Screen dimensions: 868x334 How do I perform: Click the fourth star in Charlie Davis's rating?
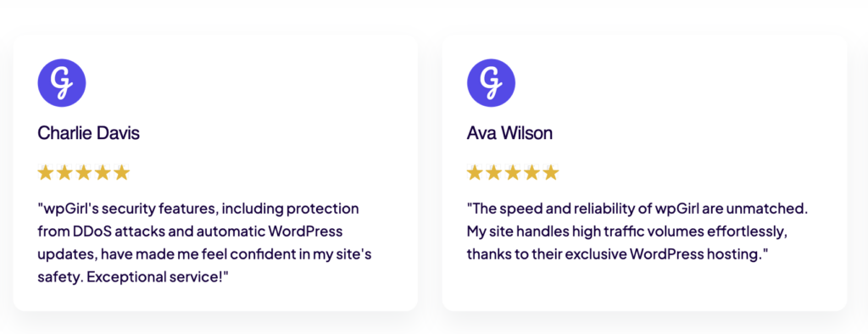(103, 173)
